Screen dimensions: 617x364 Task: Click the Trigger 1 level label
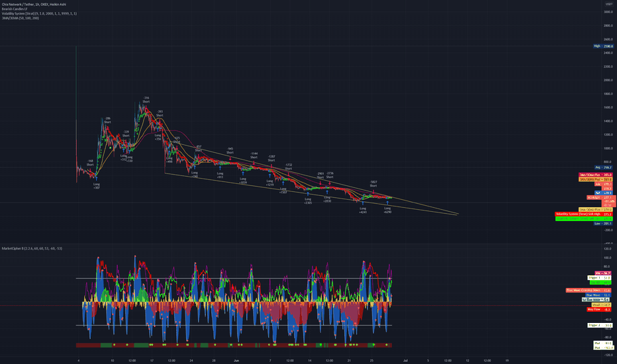(x=599, y=278)
